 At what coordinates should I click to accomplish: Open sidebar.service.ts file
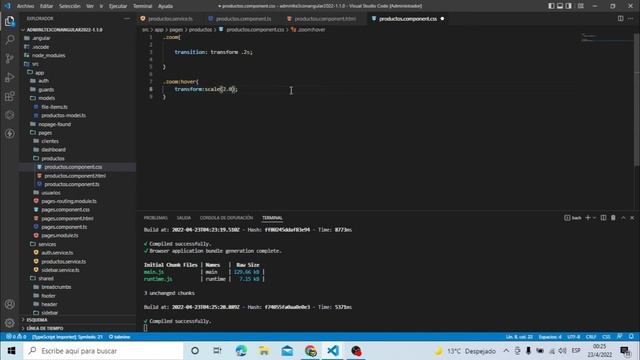60,270
